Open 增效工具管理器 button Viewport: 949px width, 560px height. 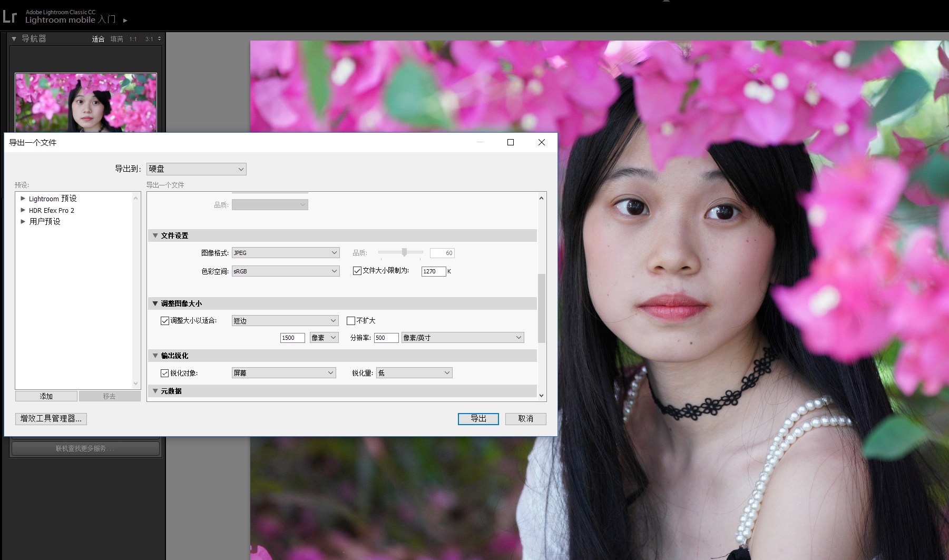coord(51,418)
